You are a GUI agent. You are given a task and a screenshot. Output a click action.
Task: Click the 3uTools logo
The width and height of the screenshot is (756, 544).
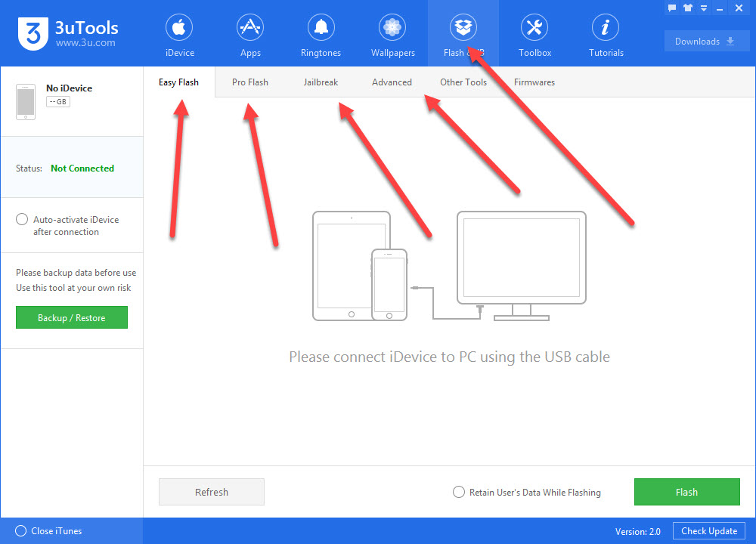[33, 33]
